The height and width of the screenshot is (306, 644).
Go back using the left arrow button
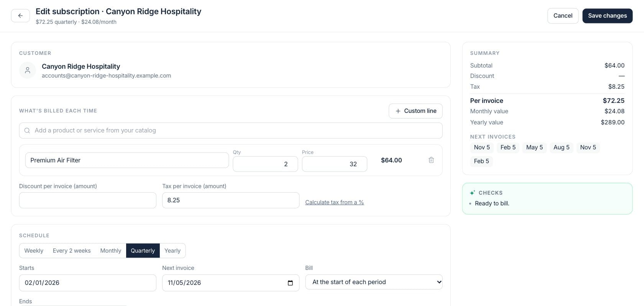click(x=20, y=16)
